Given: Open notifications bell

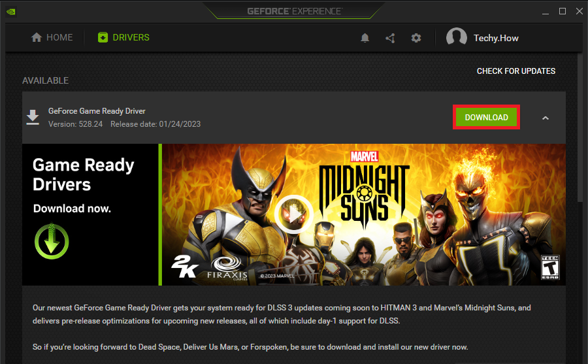Looking at the screenshot, I should tap(365, 38).
